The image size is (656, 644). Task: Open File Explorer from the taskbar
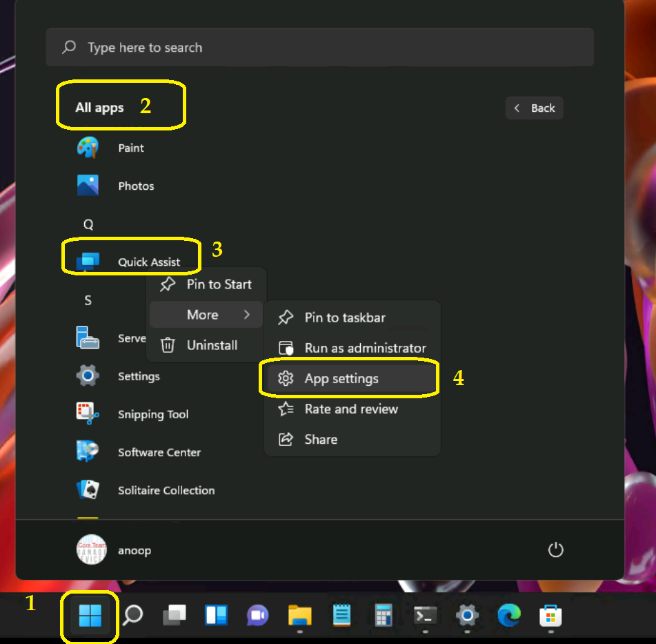pos(300,616)
